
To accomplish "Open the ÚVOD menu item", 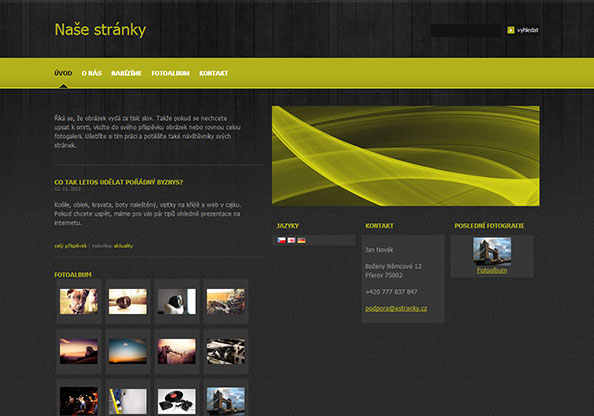I will (x=63, y=73).
